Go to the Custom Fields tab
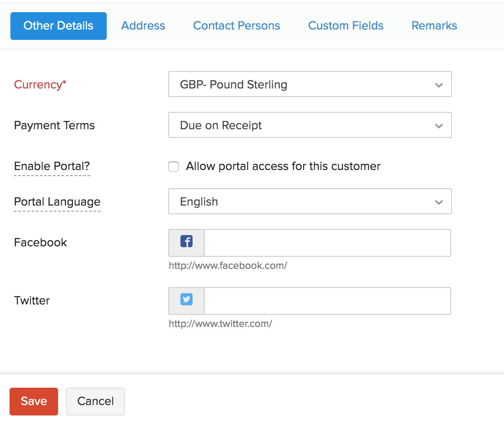The height and width of the screenshot is (425, 504). 346,26
